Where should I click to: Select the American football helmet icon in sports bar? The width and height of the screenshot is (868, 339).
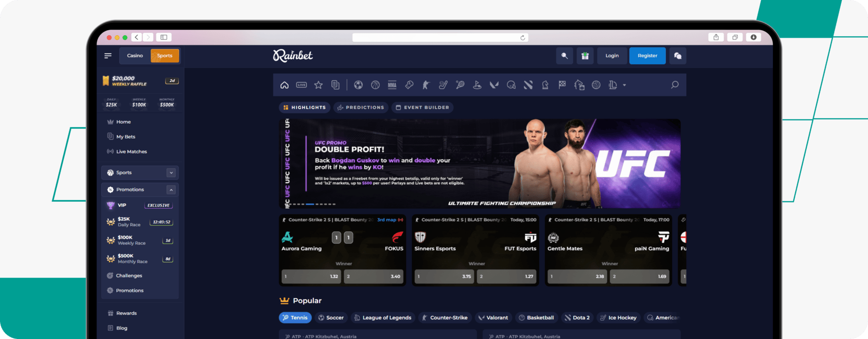point(511,85)
